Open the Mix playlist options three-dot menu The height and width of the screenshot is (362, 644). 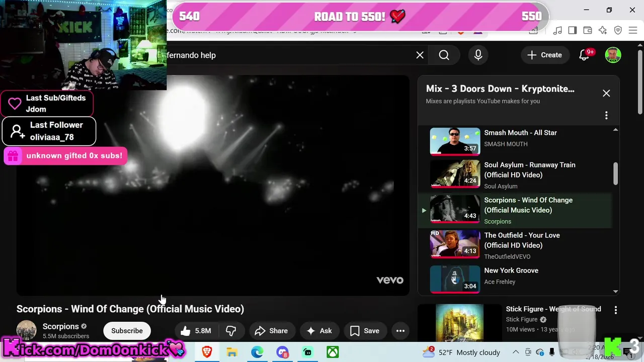tap(606, 116)
